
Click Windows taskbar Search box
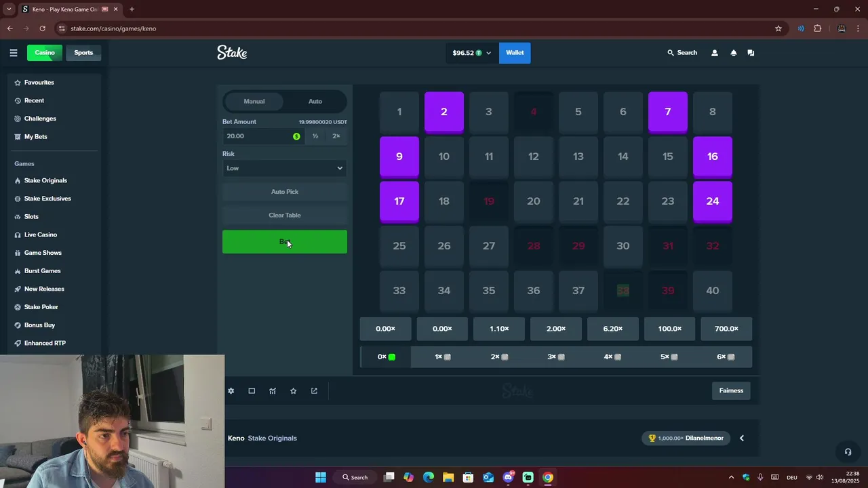click(x=355, y=477)
